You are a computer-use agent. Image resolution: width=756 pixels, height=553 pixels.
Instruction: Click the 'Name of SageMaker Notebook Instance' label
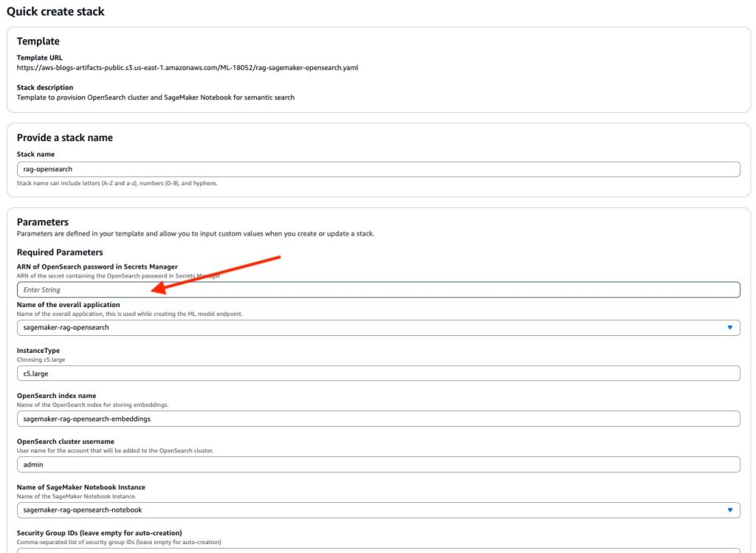pos(81,487)
